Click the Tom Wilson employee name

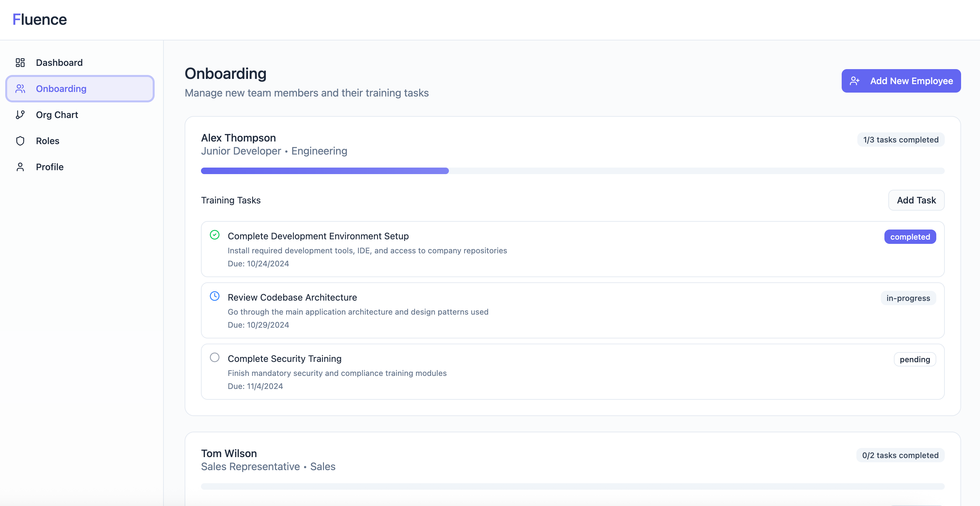tap(229, 453)
